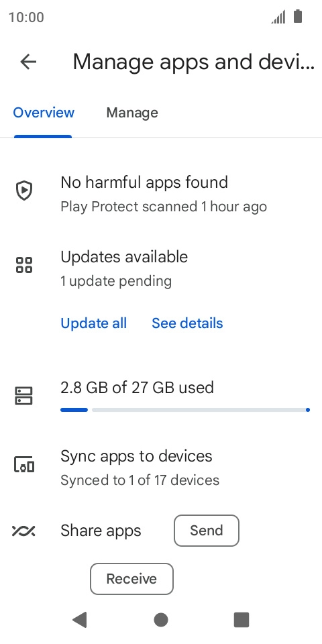
Task: Open See details for updates
Action: pos(187,323)
